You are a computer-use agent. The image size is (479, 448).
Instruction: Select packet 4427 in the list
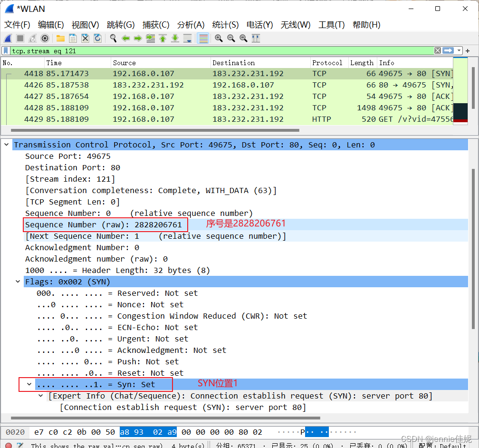click(227, 97)
